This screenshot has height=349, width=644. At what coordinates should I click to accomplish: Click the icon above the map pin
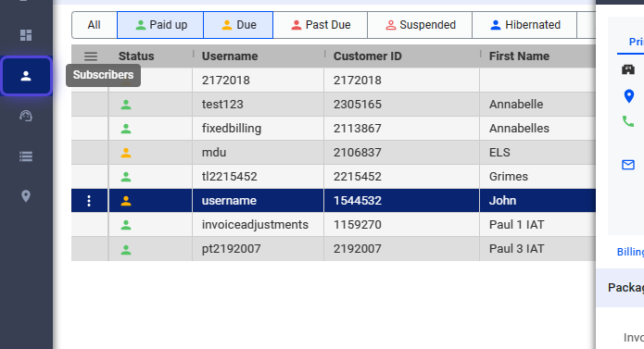tap(628, 69)
